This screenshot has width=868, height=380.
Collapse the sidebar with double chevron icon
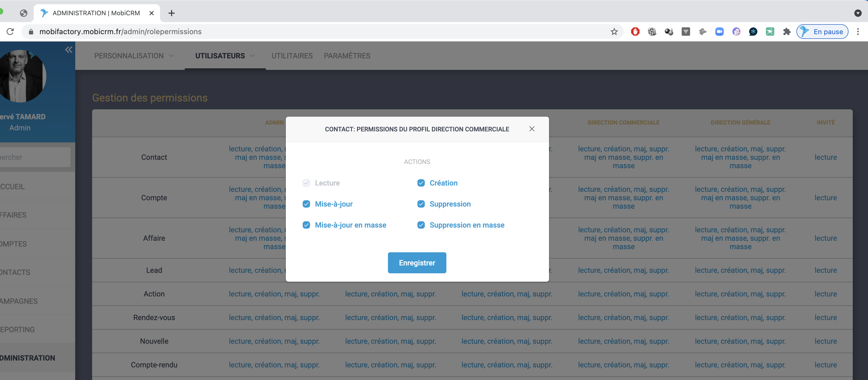69,50
